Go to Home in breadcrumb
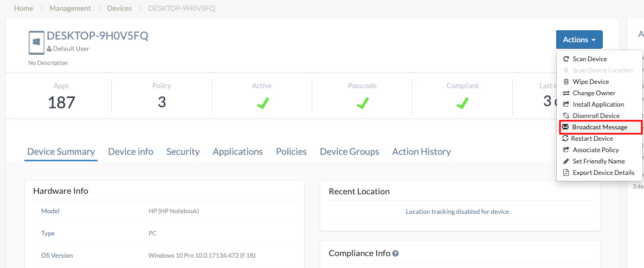This screenshot has width=644, height=268. coord(23,8)
